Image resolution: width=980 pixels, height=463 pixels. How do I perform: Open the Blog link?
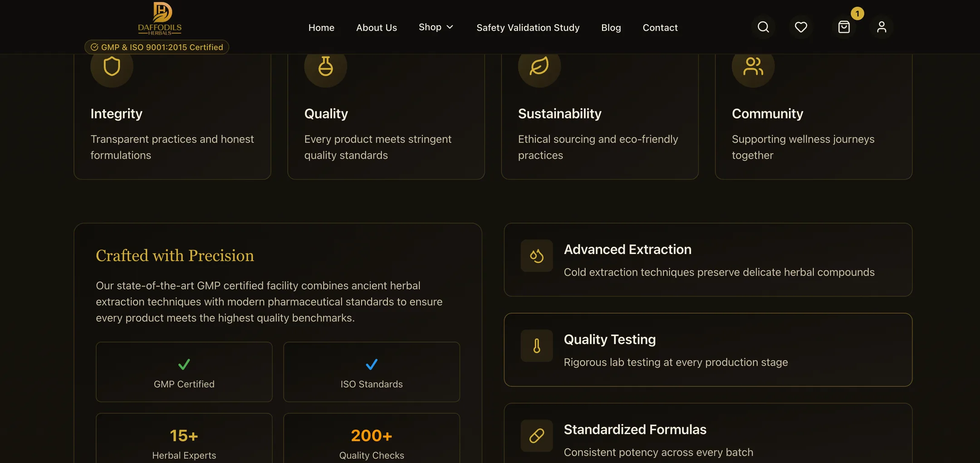click(x=611, y=28)
